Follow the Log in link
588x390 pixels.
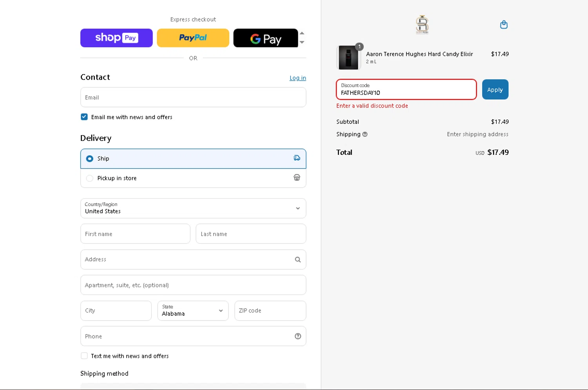pyautogui.click(x=298, y=78)
